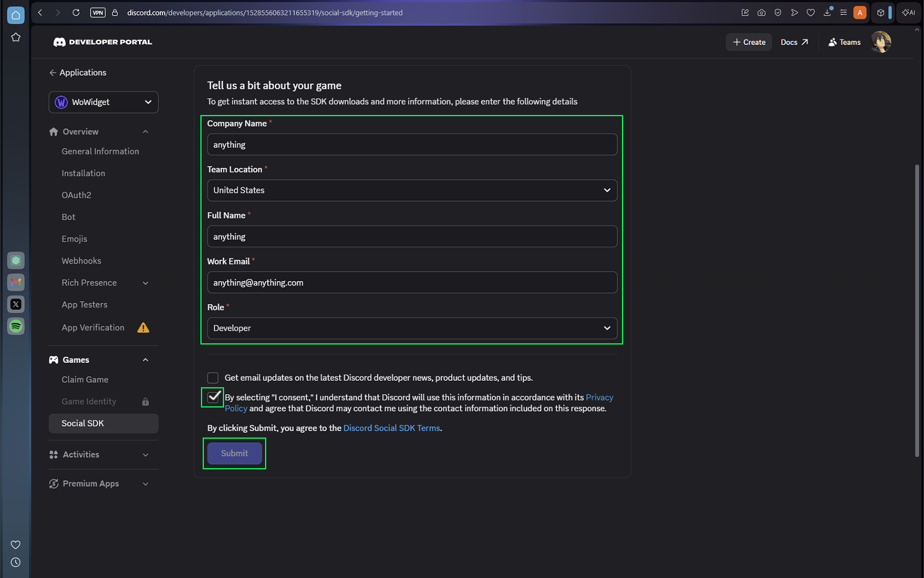Open General Information page

coord(100,151)
